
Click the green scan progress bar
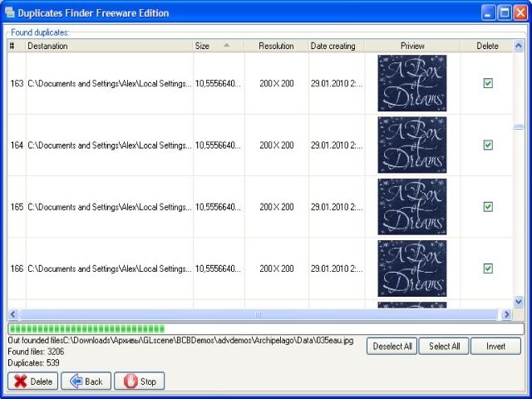(x=265, y=329)
